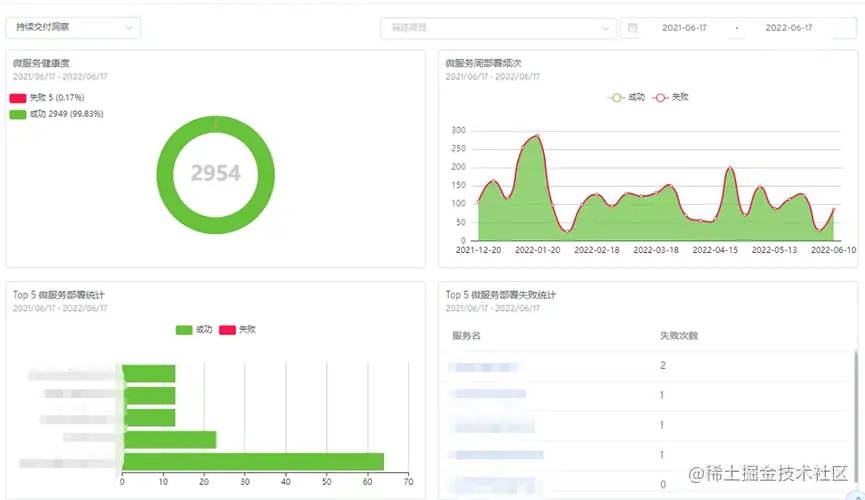Click the green swatch beside 成功 2949 (99.83%)

point(18,114)
